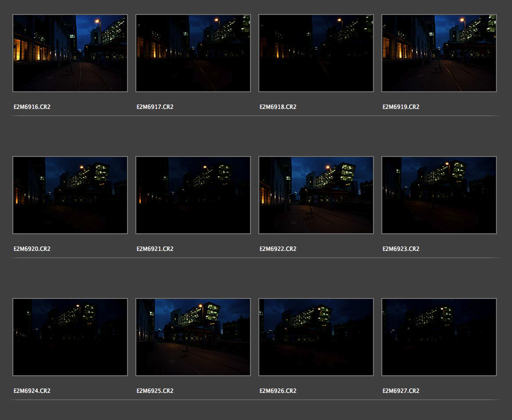Choose the E2M6920.CR2 photo thumbnail
This screenshot has height=420, width=512.
coord(70,195)
